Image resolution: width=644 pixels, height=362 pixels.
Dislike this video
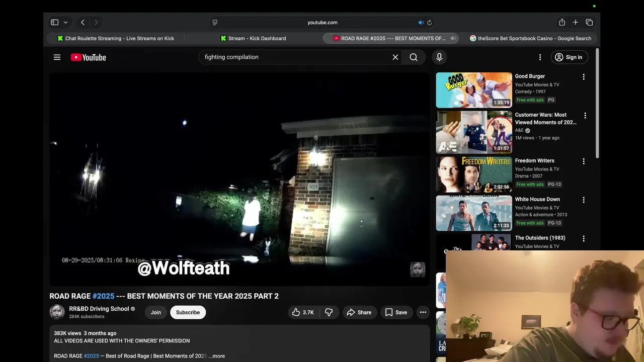coord(329,312)
